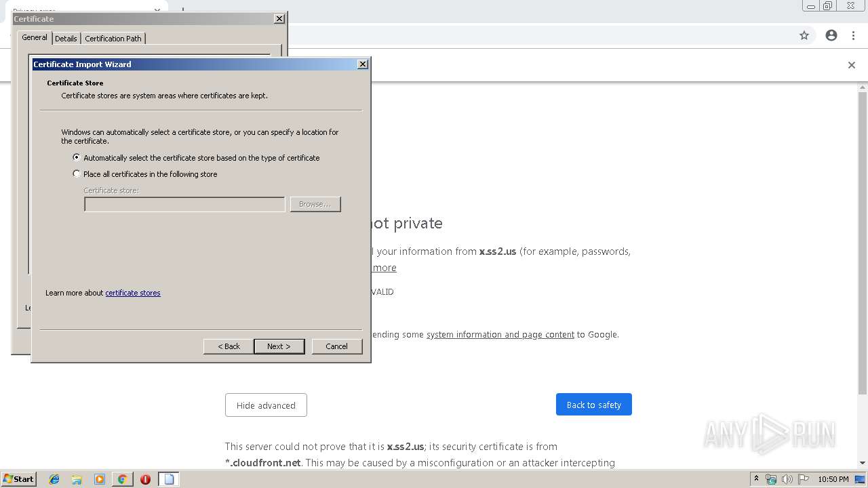Click the '*.cloudfront.net' text on the page
The width and height of the screenshot is (868, 488).
coord(263,463)
